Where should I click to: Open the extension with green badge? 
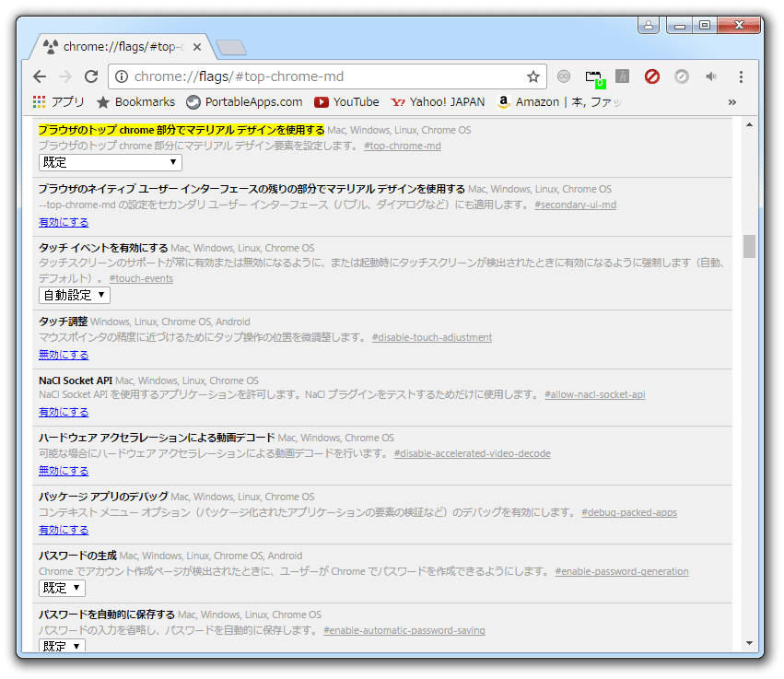595,78
